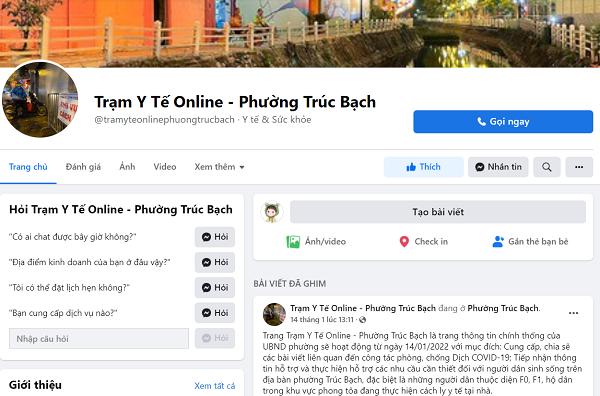The width and height of the screenshot is (600, 396).
Task: Click the disabled Hỏi button beside input
Action: tap(215, 338)
